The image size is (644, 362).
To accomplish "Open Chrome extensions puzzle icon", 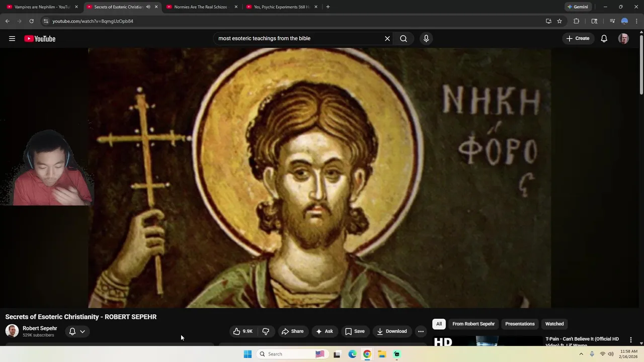I will 577,21.
